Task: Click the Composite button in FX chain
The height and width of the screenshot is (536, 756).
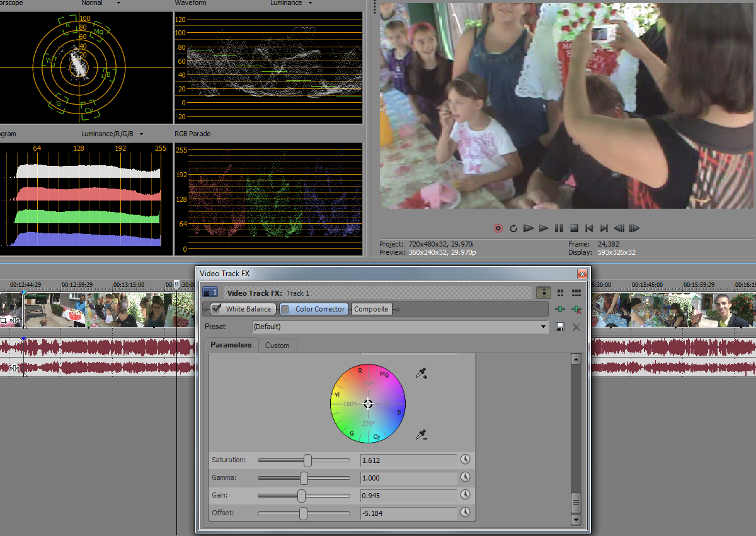Action: click(x=371, y=309)
